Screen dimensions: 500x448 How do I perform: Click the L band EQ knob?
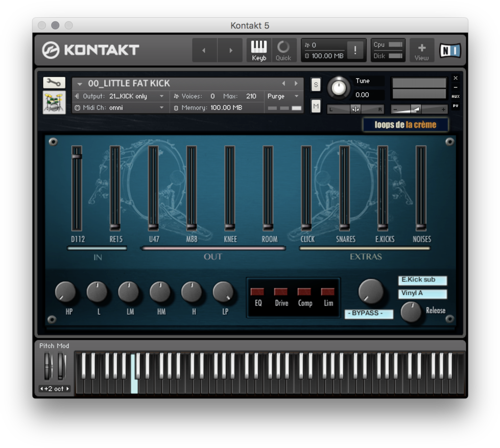(x=97, y=292)
